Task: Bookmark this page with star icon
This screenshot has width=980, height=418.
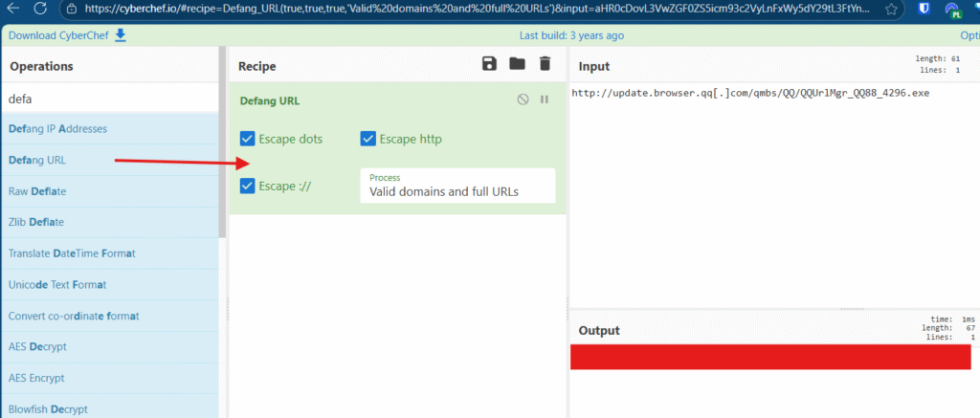Action: (x=892, y=10)
